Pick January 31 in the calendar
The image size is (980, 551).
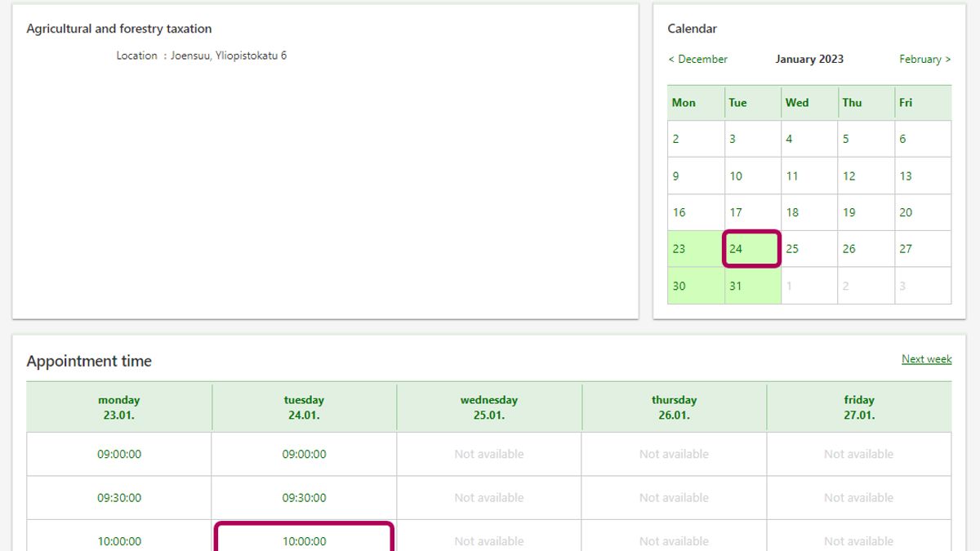click(x=736, y=286)
